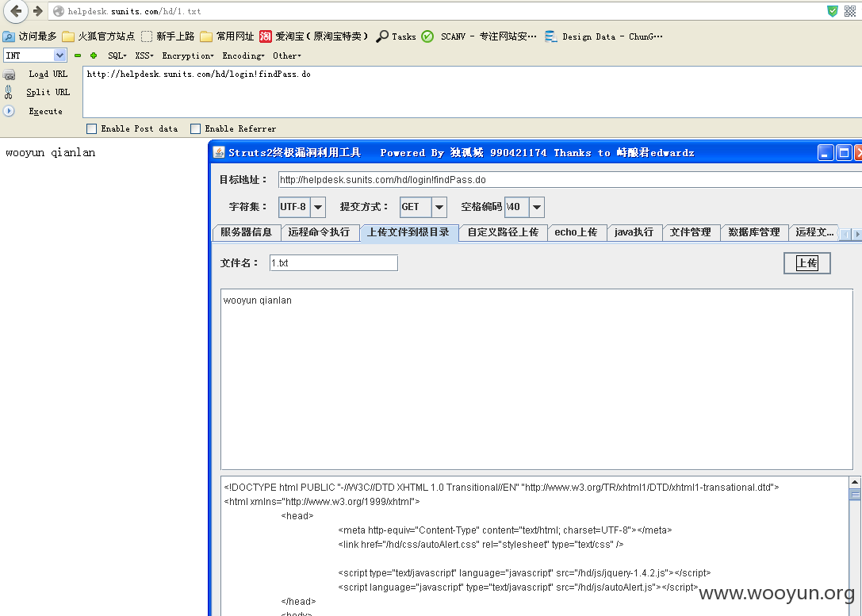
Task: Click the response pane scrollbar thumb
Action: (x=854, y=495)
